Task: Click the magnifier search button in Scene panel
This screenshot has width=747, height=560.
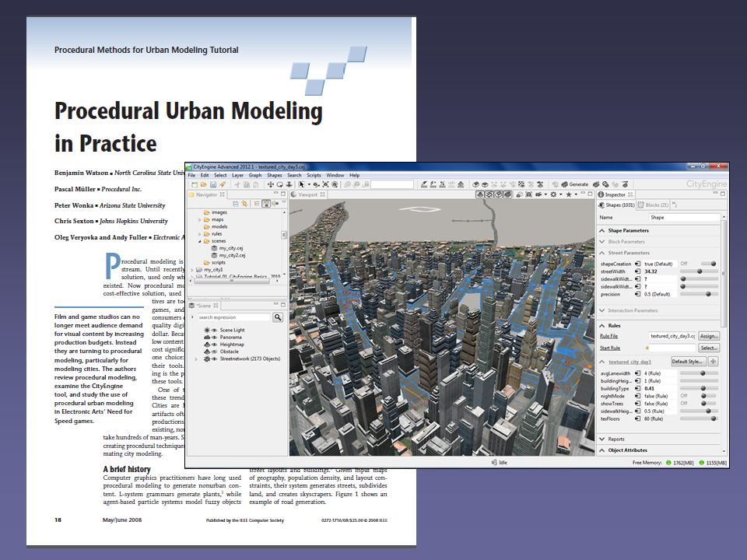Action: 278,317
